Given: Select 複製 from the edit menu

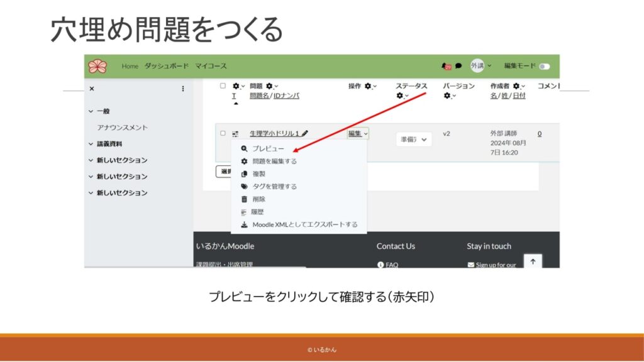Looking at the screenshot, I should pyautogui.click(x=258, y=174).
